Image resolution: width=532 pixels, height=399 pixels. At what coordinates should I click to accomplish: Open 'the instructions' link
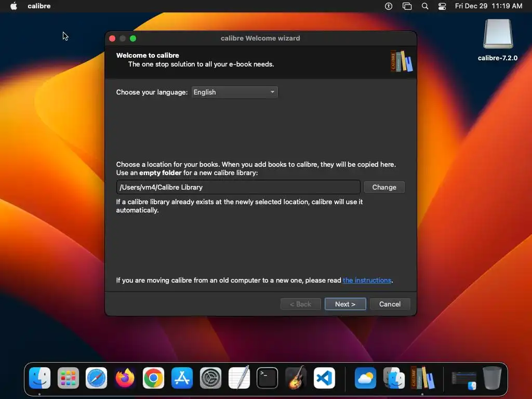point(367,280)
